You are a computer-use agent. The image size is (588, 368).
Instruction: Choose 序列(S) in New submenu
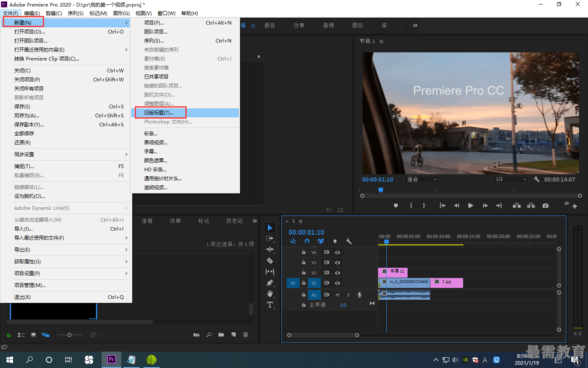point(185,40)
